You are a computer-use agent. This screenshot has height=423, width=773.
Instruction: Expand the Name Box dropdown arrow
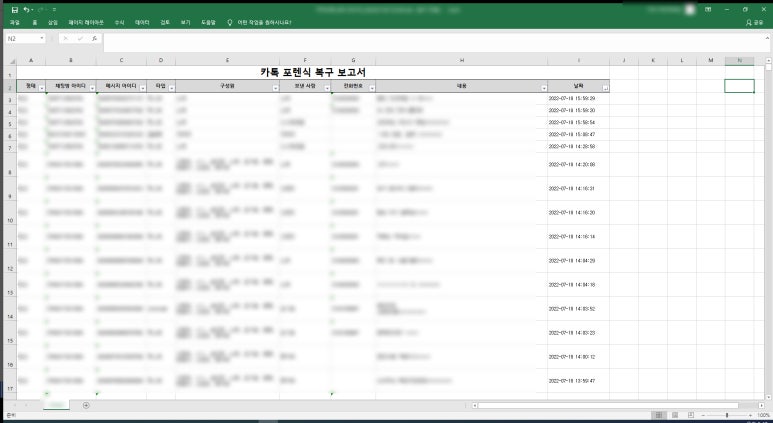click(x=42, y=38)
